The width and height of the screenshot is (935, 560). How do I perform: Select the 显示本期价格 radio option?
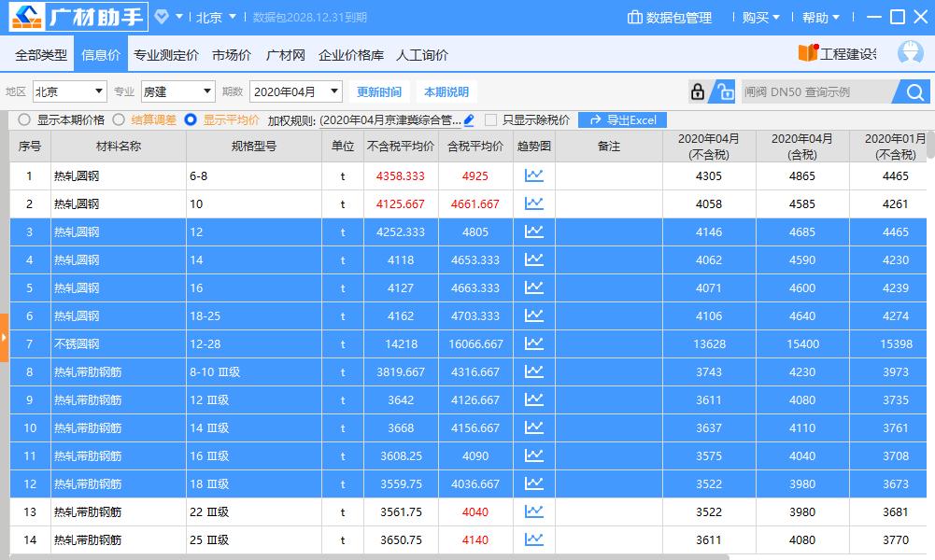[x=22, y=119]
